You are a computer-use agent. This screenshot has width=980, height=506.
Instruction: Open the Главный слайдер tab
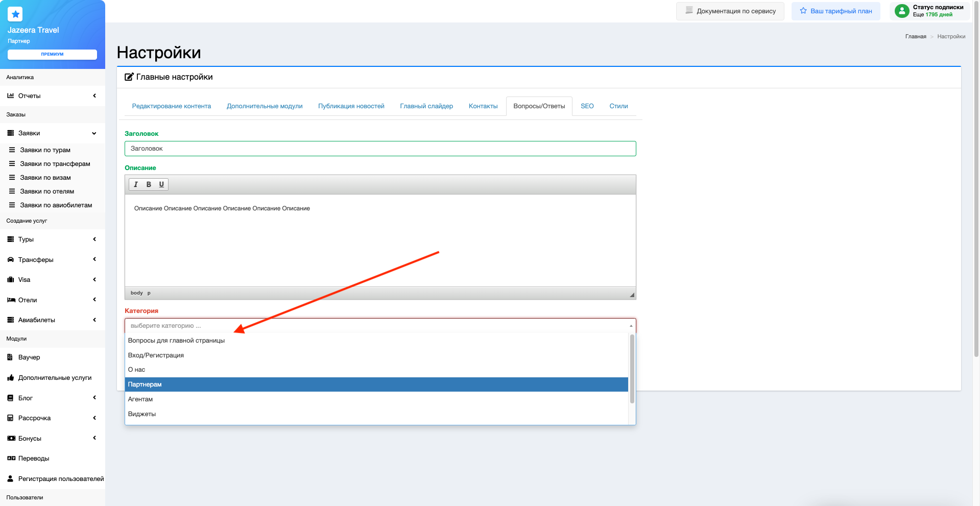[x=426, y=106]
